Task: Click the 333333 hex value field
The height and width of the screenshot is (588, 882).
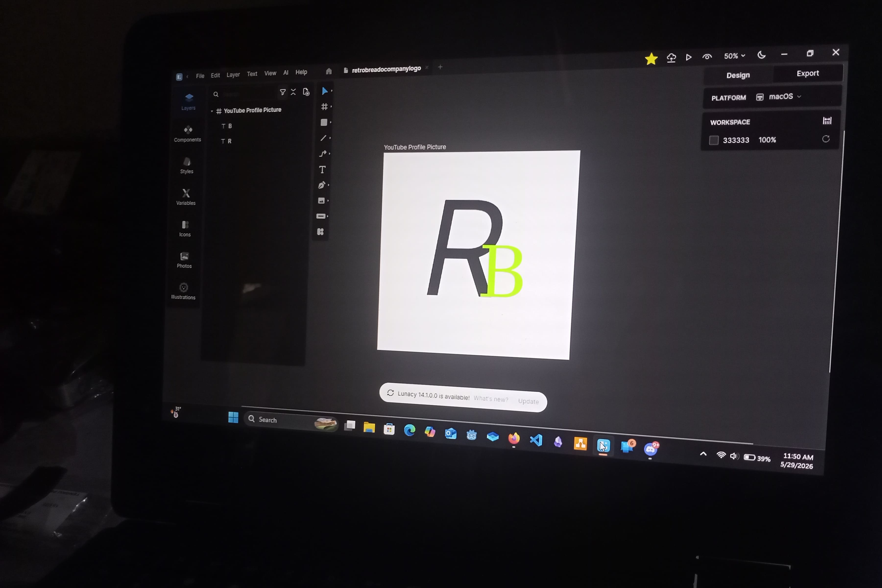Action: [736, 140]
